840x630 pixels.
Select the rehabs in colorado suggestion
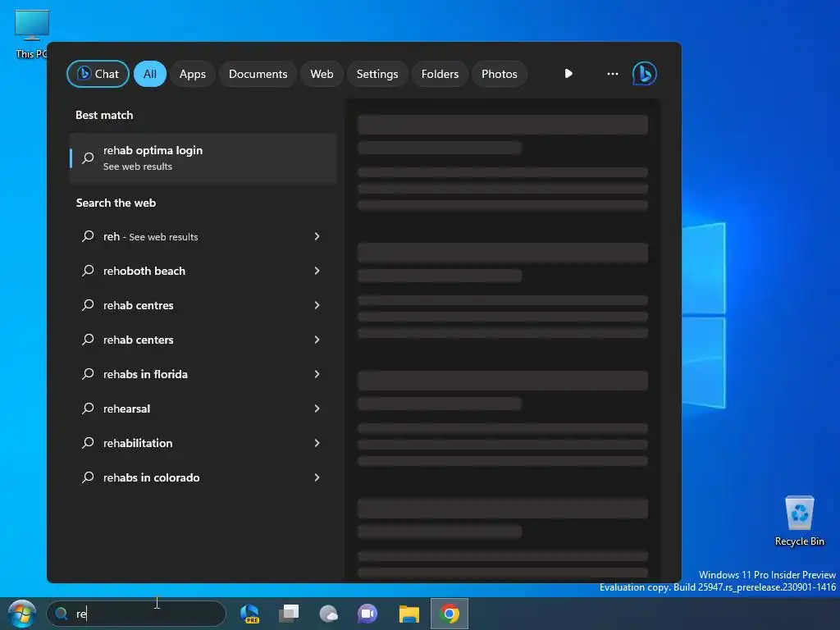(x=203, y=477)
